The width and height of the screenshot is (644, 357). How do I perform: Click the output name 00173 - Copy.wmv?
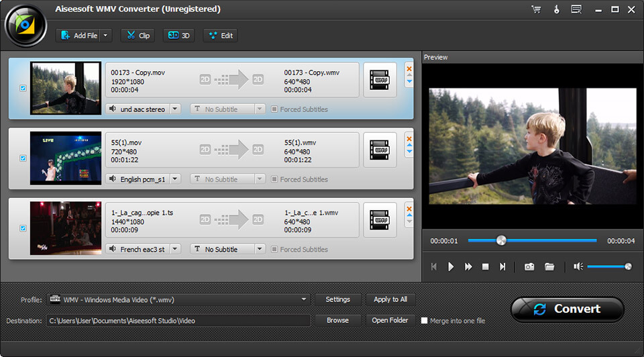coord(312,72)
